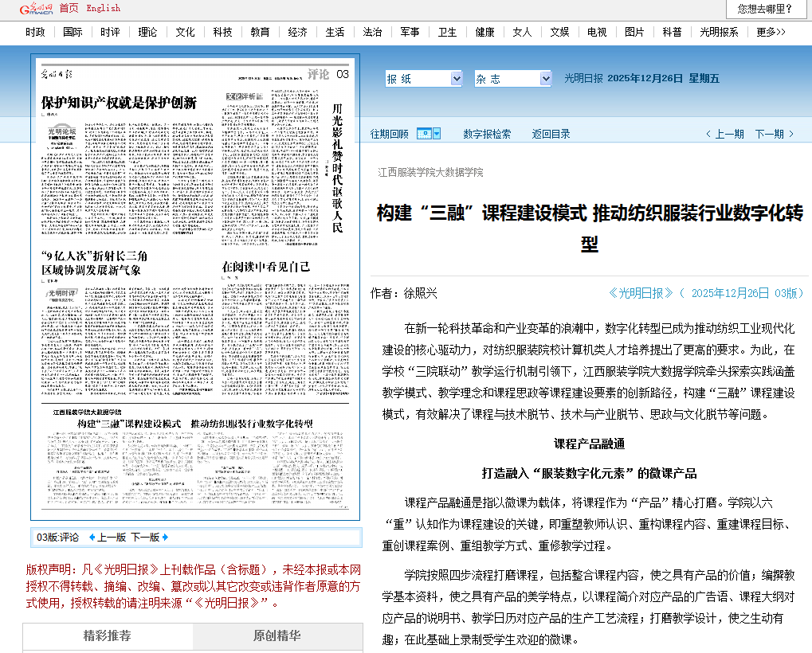Image resolution: width=812 pixels, height=653 pixels.
Task: Open the dropdown arrow beside calendar icon
Action: (x=437, y=134)
